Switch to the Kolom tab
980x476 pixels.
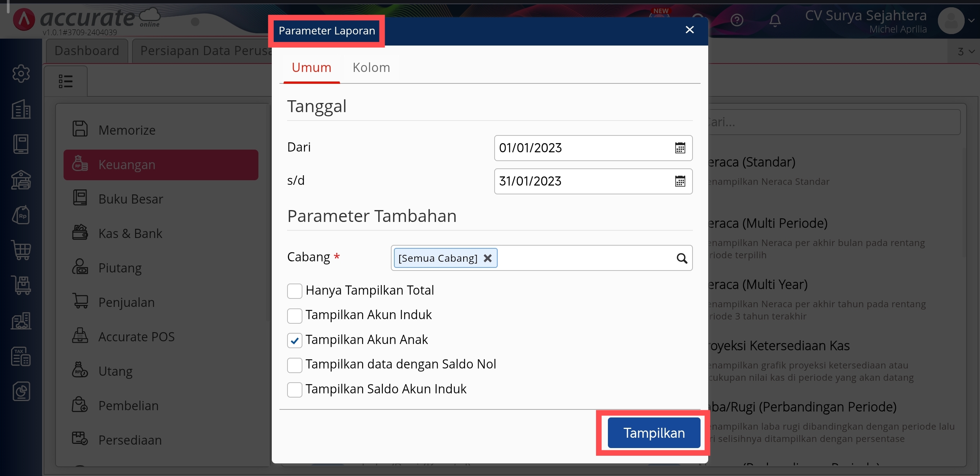click(371, 68)
